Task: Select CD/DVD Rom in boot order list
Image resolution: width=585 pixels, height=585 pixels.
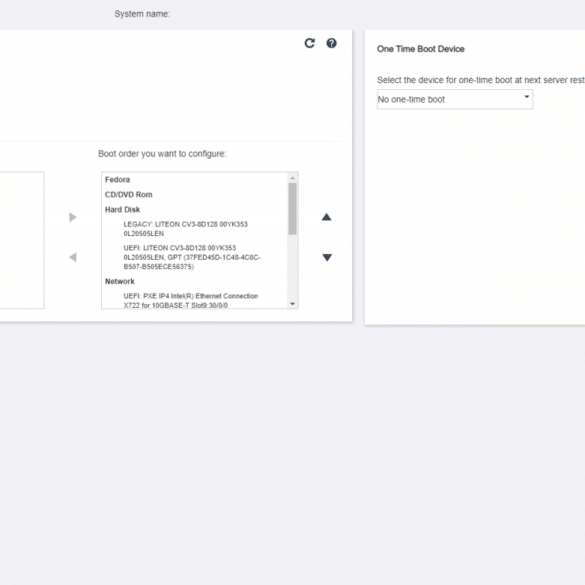Action: click(128, 194)
